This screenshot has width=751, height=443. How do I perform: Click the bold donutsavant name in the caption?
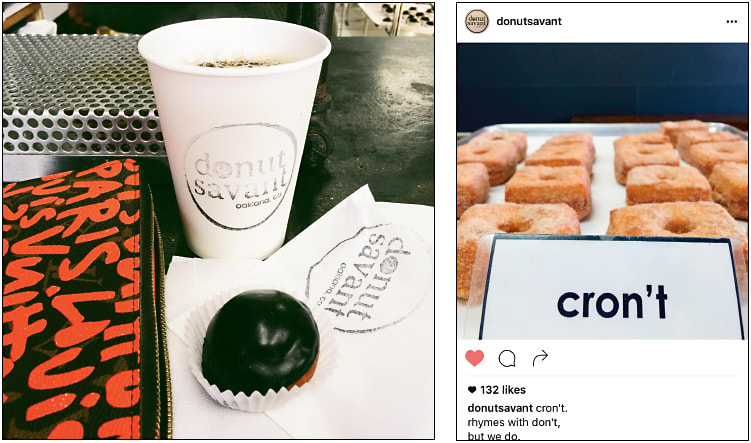click(500, 409)
